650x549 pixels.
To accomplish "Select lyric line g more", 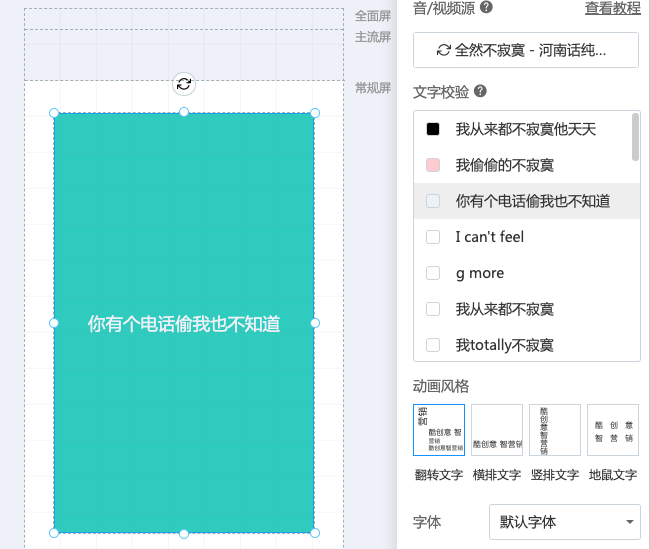I will [480, 273].
